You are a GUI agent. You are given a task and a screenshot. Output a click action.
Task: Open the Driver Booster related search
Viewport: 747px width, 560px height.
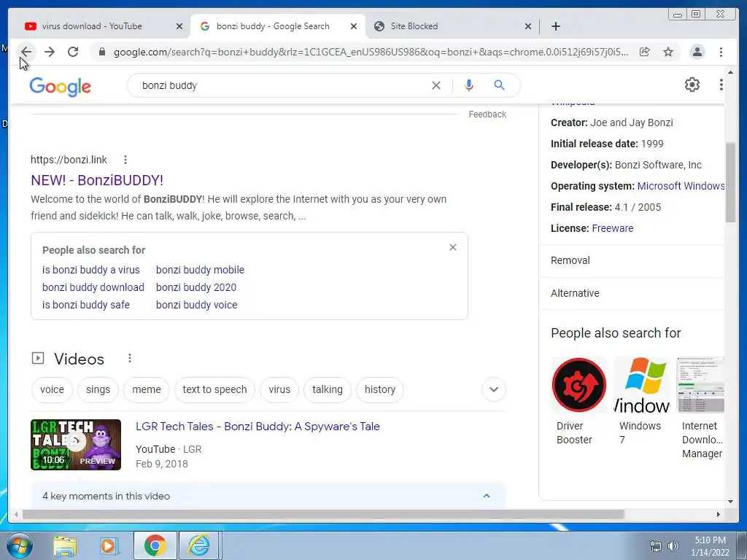click(x=578, y=402)
